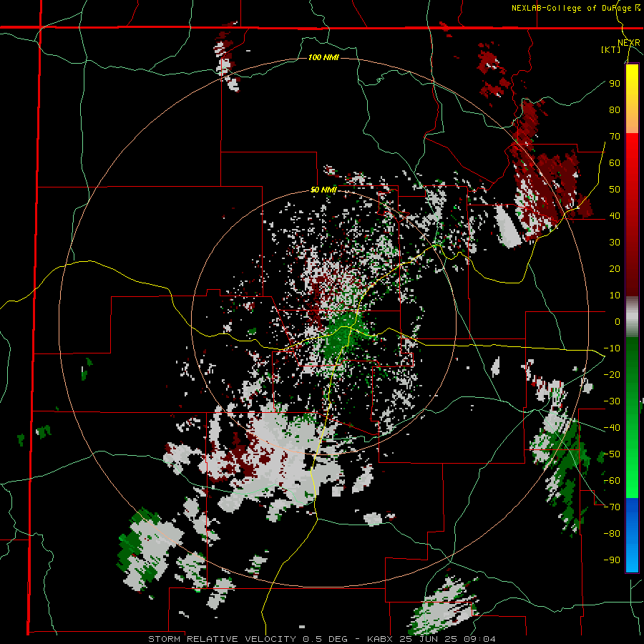The height and width of the screenshot is (644, 644).
Task: Click the 90 value on velocity scale
Action: tap(615, 84)
